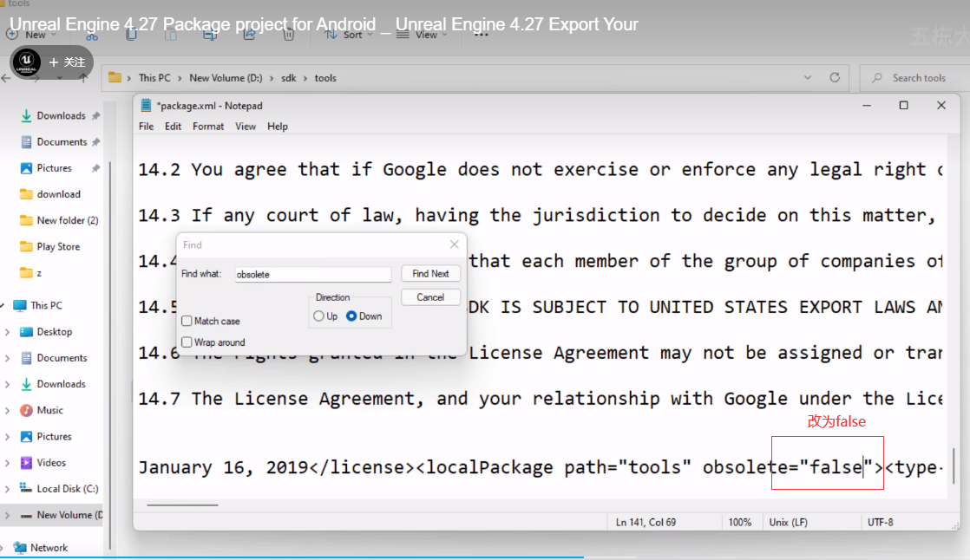Screen dimensions: 970x560
Task: Open Notepad View menu
Action: (245, 126)
